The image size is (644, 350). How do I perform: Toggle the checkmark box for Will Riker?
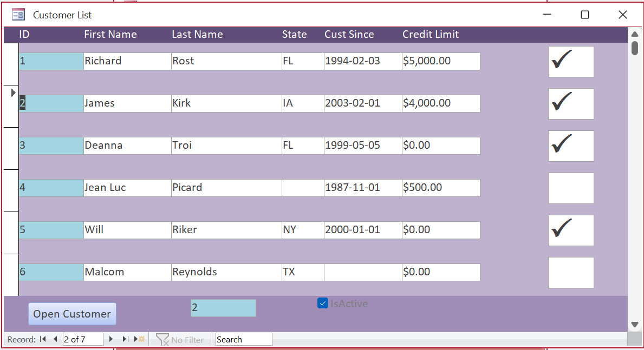point(570,230)
